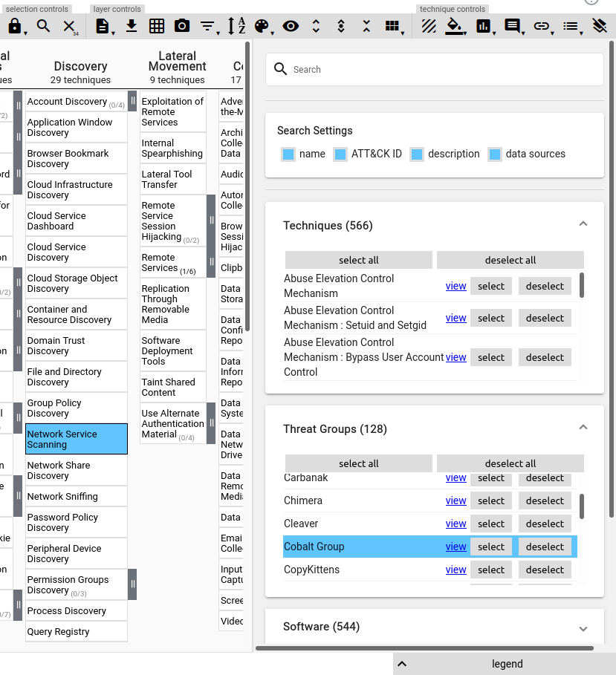Viewport: 616px width, 675px height.
Task: Download layer as JSON icon
Action: [x=132, y=26]
